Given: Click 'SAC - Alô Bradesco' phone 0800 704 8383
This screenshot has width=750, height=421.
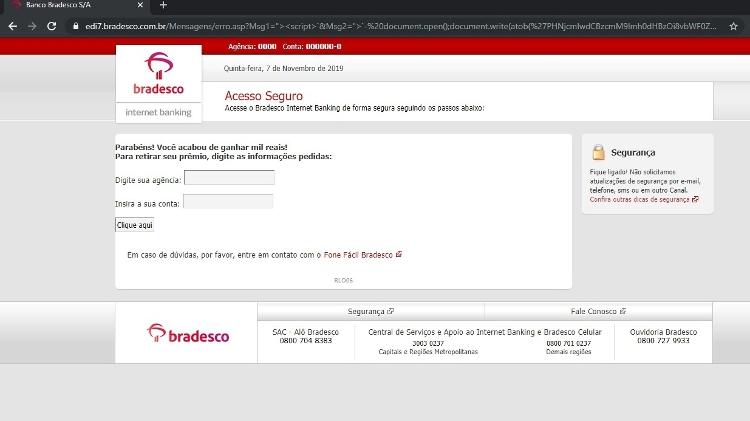Looking at the screenshot, I should [x=306, y=341].
